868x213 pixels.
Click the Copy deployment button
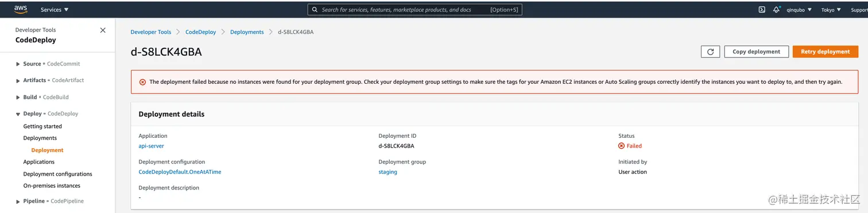coord(756,52)
